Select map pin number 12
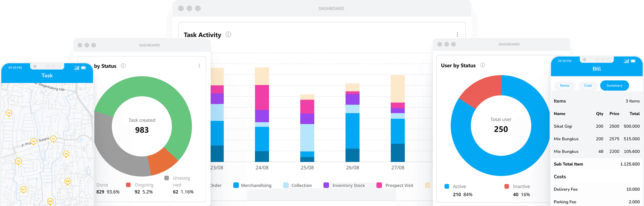Screen dimensions: 644x206 pos(33,141)
